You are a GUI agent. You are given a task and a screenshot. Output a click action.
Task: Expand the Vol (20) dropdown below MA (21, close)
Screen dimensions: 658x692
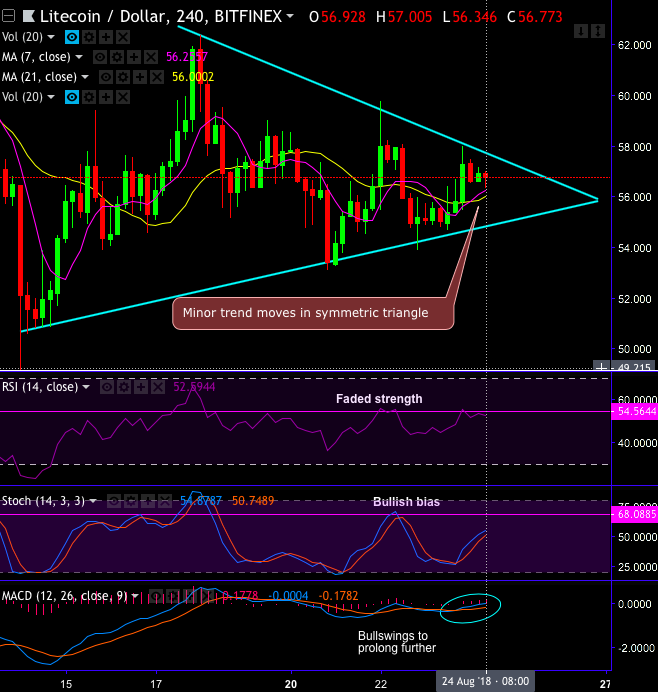tap(51, 97)
